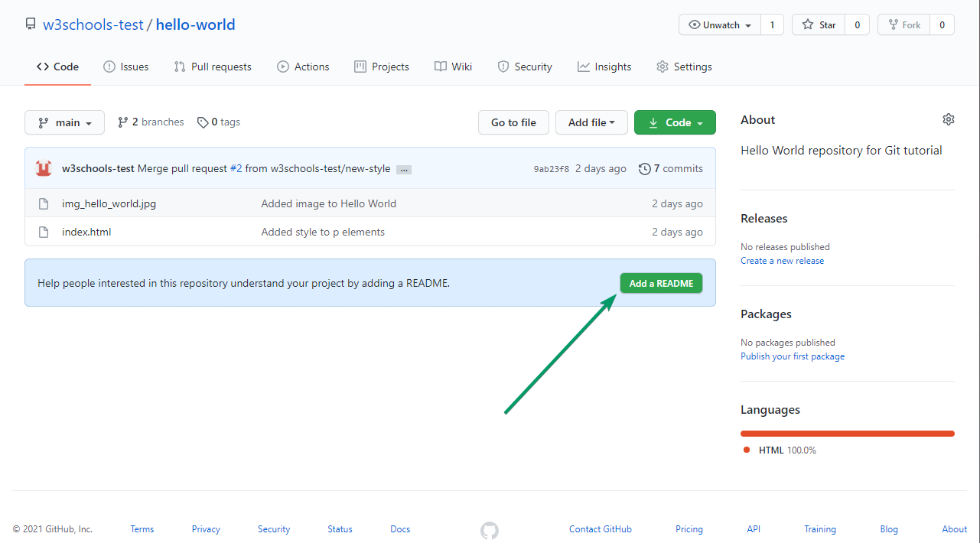This screenshot has width=980, height=543.
Task: Click the GitHub octocat logo in the footer
Action: [x=489, y=529]
